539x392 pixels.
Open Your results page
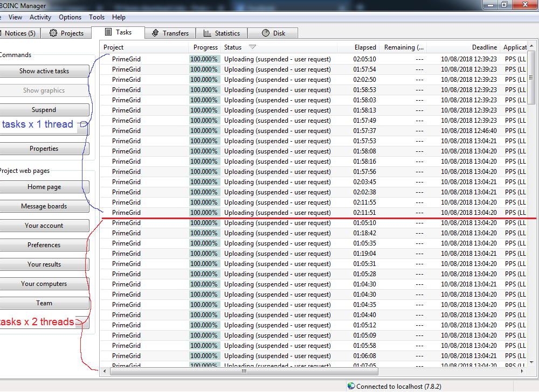click(44, 264)
